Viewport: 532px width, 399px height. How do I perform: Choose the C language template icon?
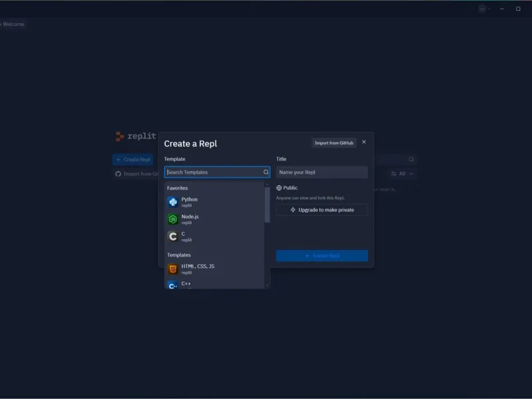coord(173,237)
